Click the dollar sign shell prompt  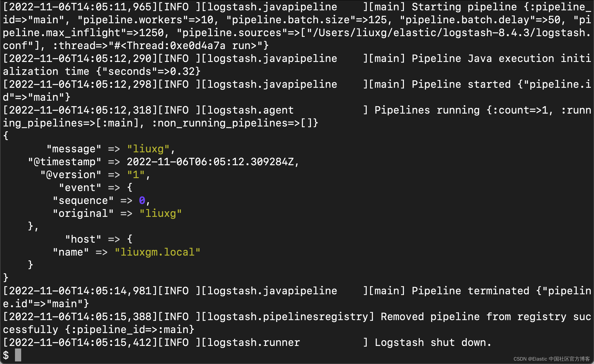[x=6, y=355]
